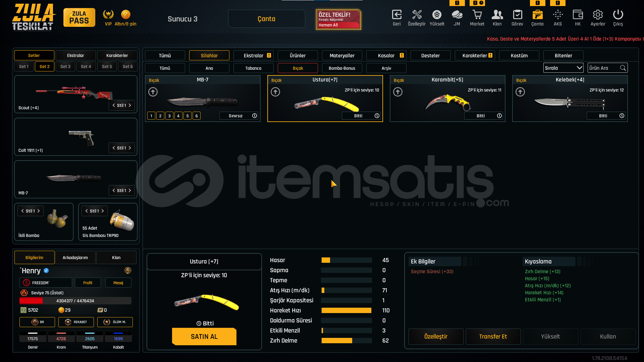Viewport: 644px width, 362px height.
Task: Open the Özel Teklif offer banner
Action: click(338, 19)
